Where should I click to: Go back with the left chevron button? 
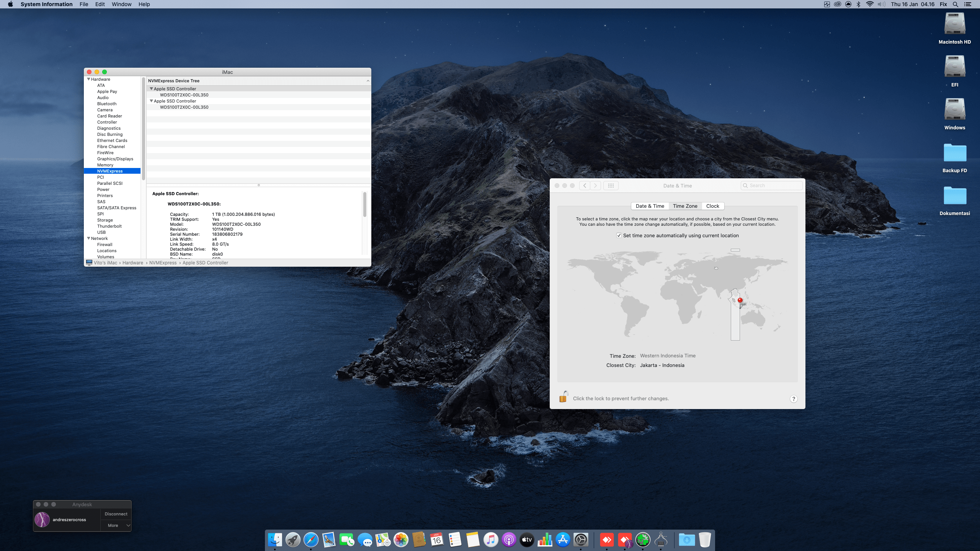585,186
